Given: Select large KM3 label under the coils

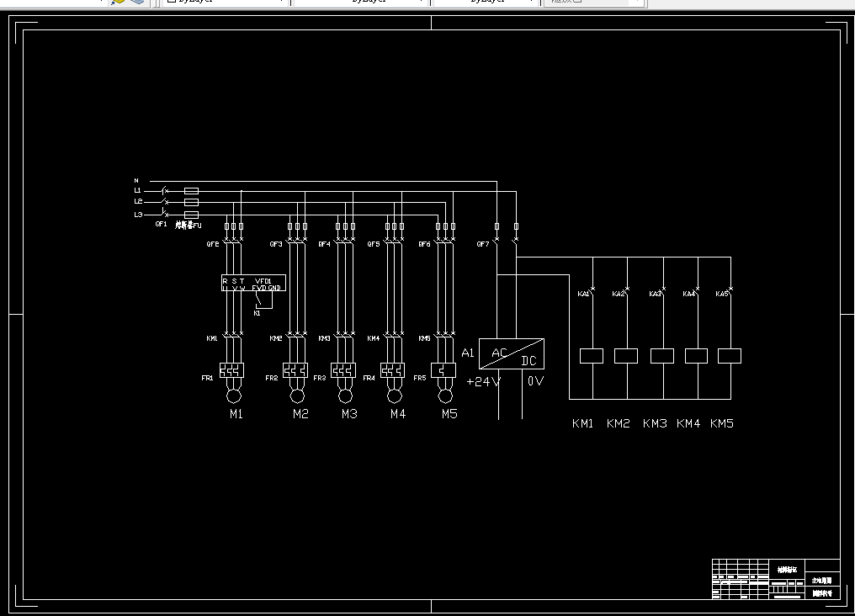Looking at the screenshot, I should [x=655, y=423].
